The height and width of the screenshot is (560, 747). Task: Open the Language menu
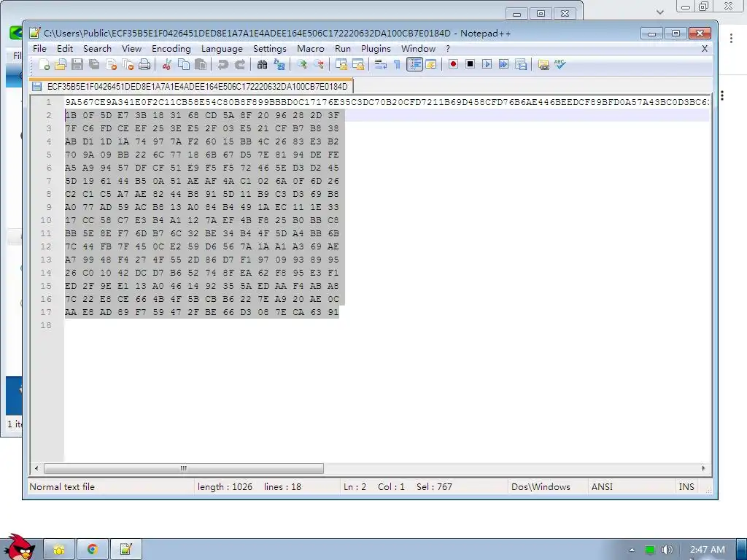[x=222, y=49]
